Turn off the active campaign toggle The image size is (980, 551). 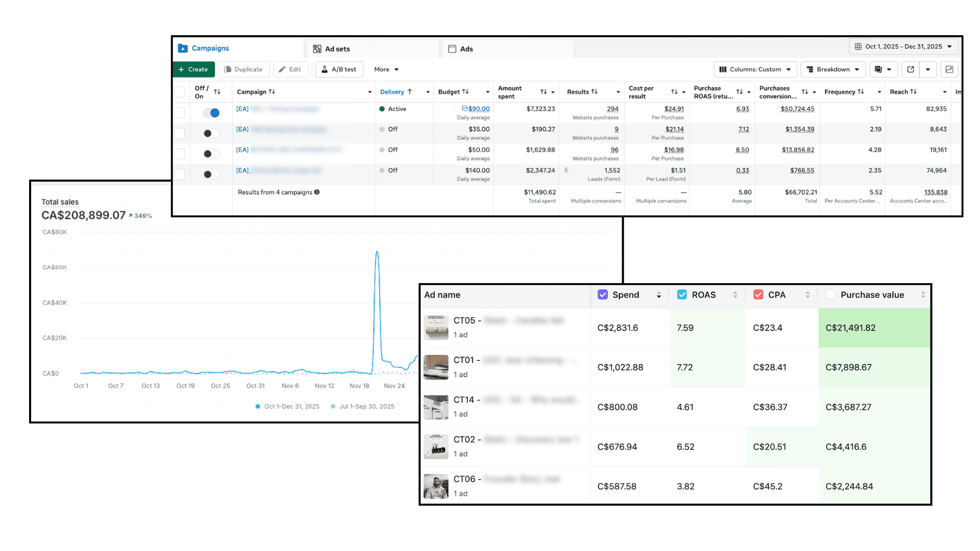pyautogui.click(x=211, y=113)
